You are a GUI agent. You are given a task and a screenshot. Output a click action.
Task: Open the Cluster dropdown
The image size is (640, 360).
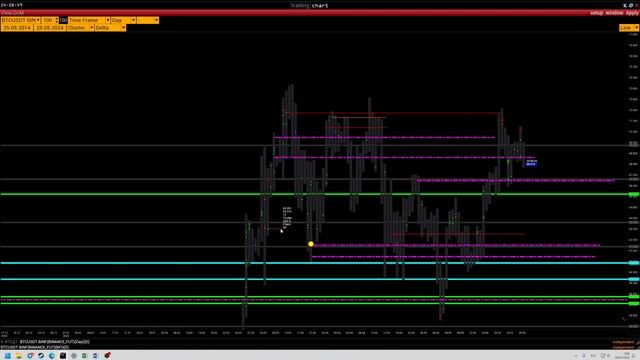coord(80,28)
